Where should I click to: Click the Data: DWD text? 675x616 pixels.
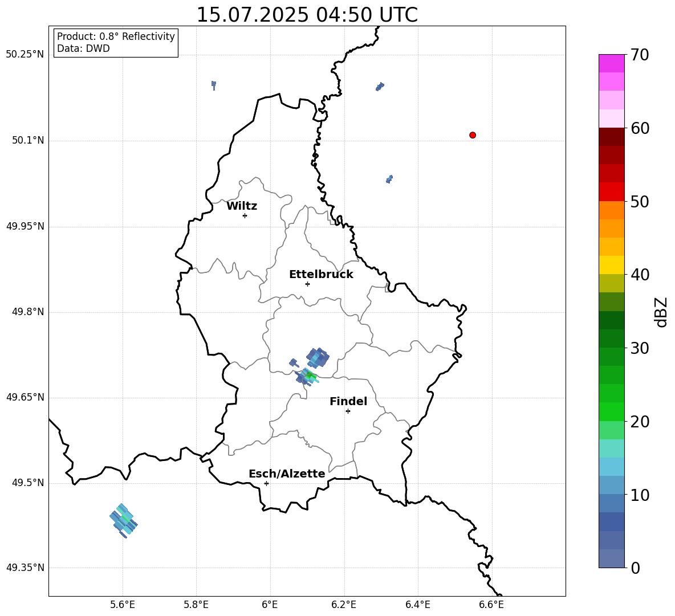(83, 48)
